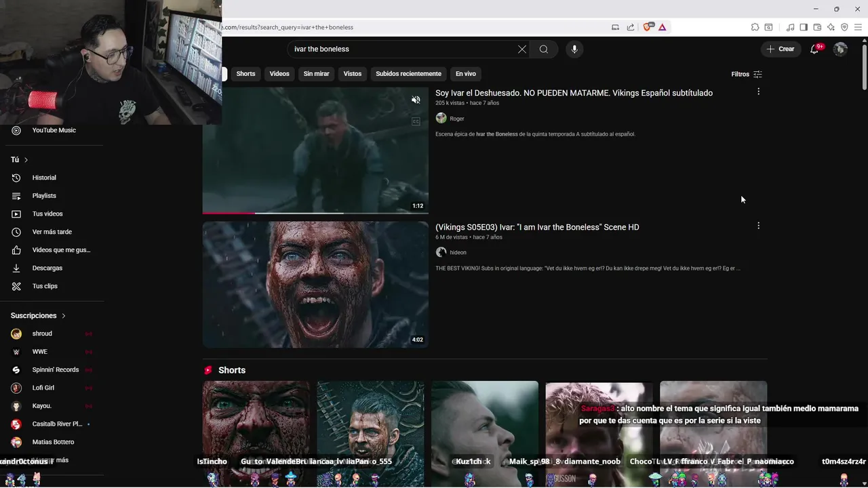Clear the search box with the X icon
Viewport: 868px width, 488px height.
click(x=522, y=49)
